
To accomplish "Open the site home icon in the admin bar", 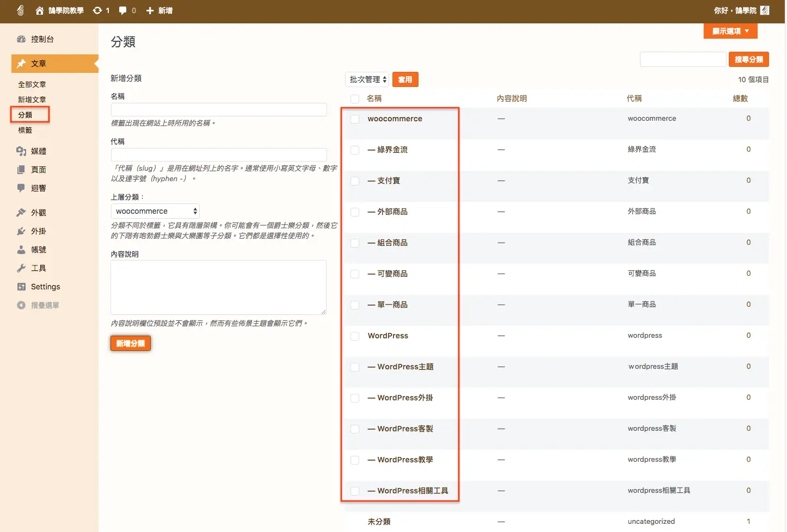I will click(40, 10).
